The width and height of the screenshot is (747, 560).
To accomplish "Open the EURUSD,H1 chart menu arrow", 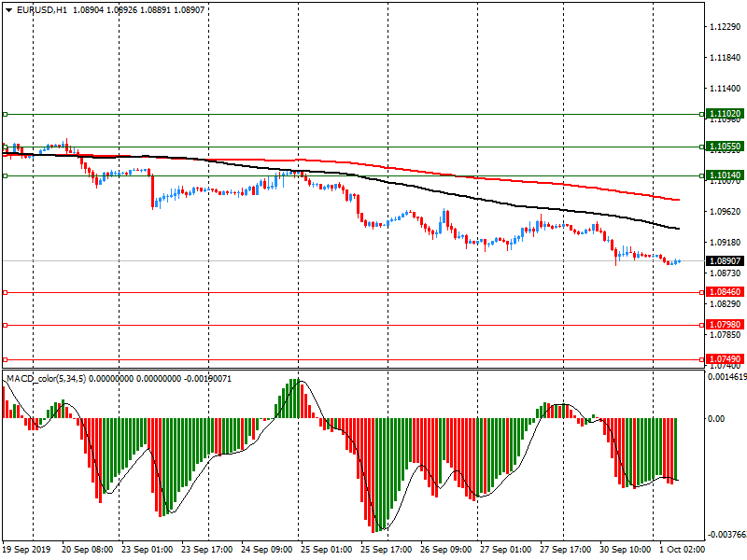I will (8, 10).
